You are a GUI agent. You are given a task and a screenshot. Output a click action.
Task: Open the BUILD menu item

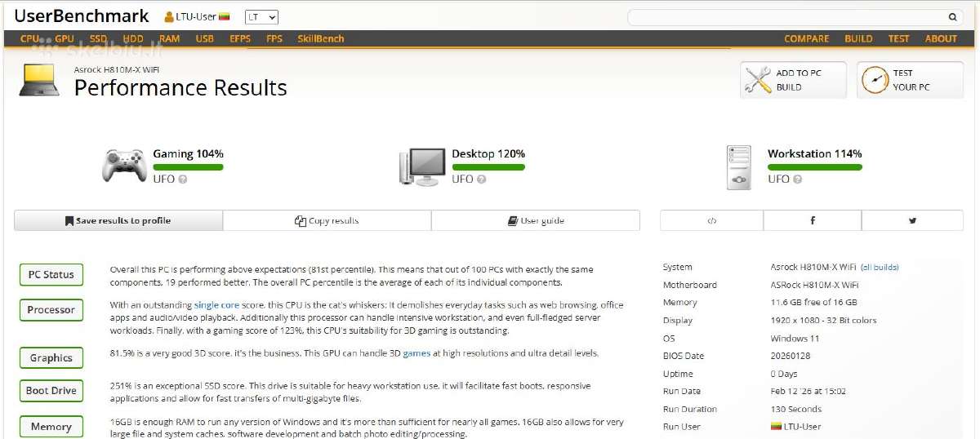858,38
